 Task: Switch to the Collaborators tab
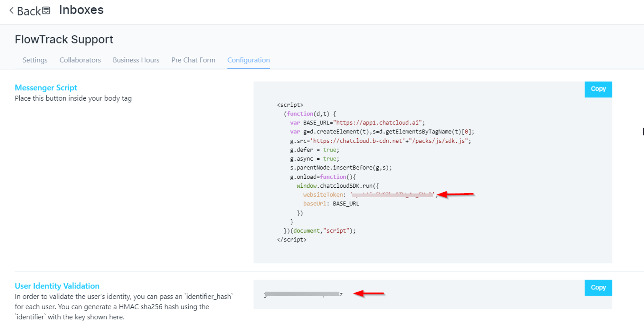80,60
